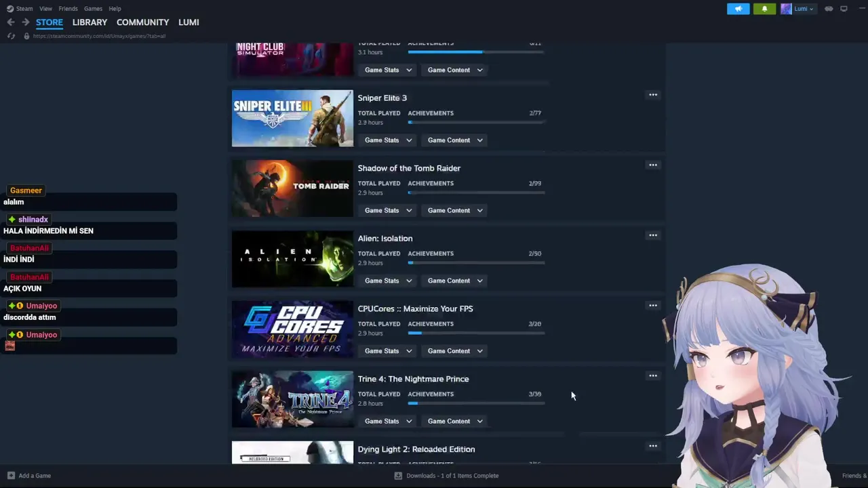Open the Sniper Elite 3 title link
The width and height of the screenshot is (868, 488).
382,98
